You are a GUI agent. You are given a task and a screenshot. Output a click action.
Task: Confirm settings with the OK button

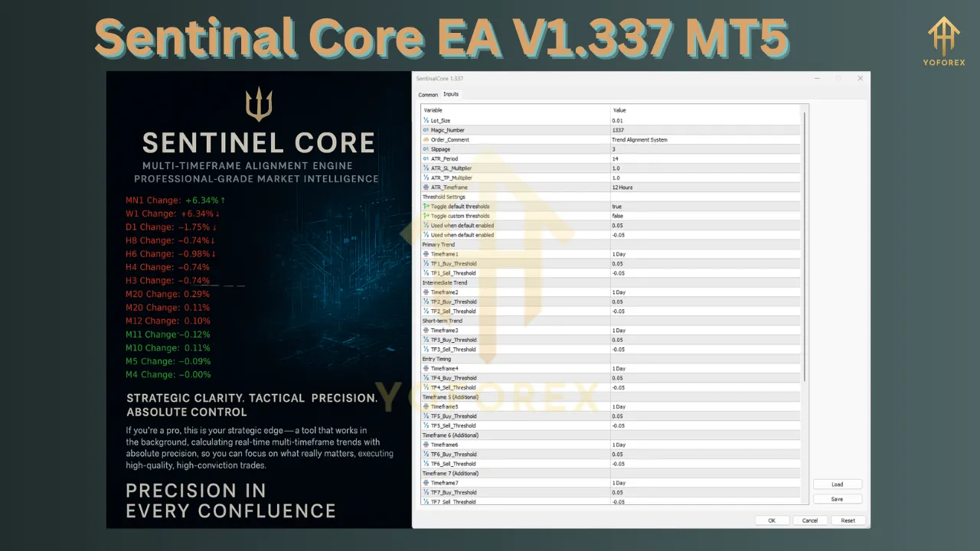772,520
